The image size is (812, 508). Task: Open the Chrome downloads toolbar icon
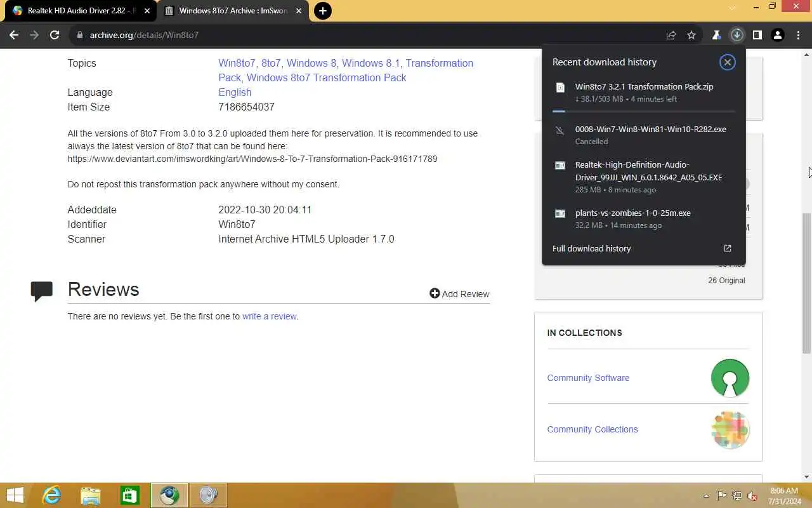point(737,35)
